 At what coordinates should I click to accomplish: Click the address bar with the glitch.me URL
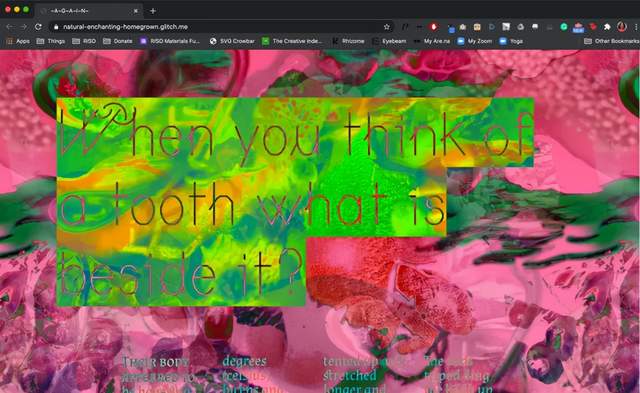(x=220, y=27)
